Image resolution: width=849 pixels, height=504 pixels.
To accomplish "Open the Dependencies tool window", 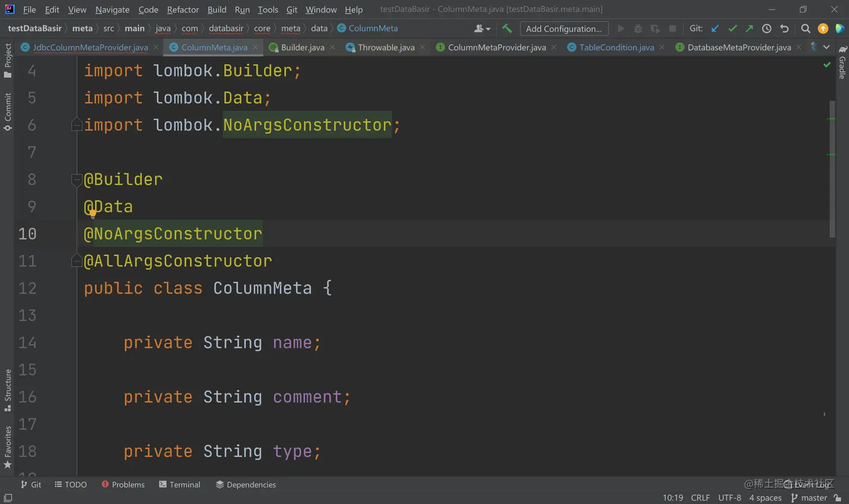I will [x=246, y=484].
